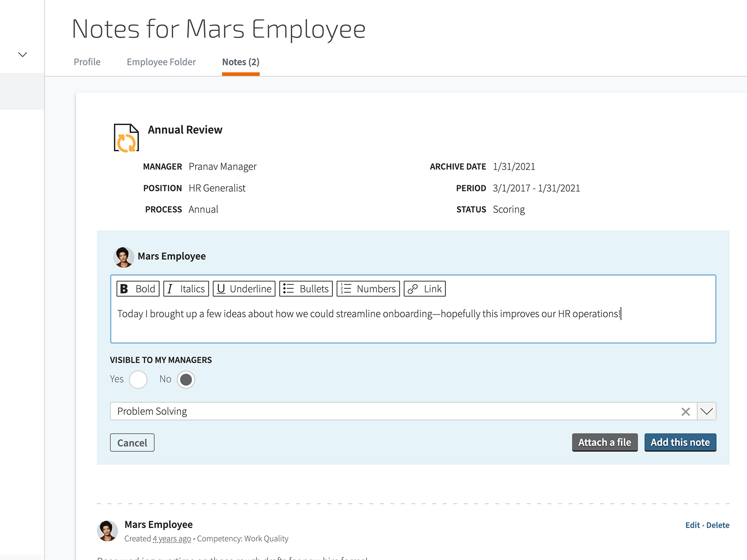Screen dimensions: 747x560
Task: Delete the existing Work Quality note
Action: (718, 525)
